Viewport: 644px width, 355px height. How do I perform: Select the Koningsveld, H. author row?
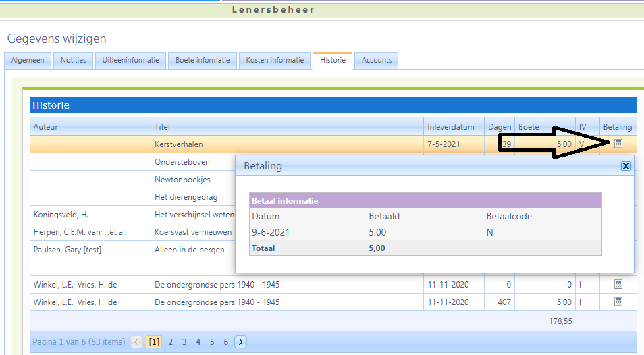point(61,215)
